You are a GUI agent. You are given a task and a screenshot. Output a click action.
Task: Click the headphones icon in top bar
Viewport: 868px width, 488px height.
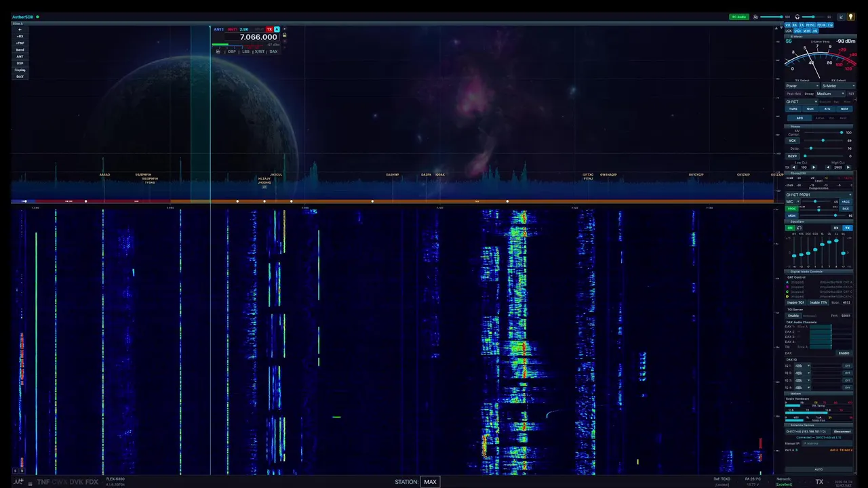pyautogui.click(x=797, y=17)
